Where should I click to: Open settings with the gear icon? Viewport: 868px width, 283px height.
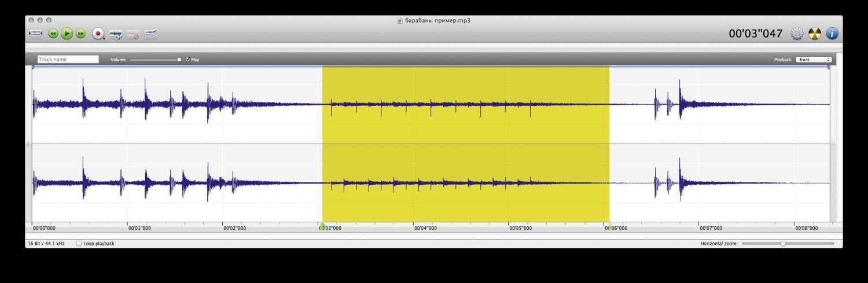[x=797, y=34]
